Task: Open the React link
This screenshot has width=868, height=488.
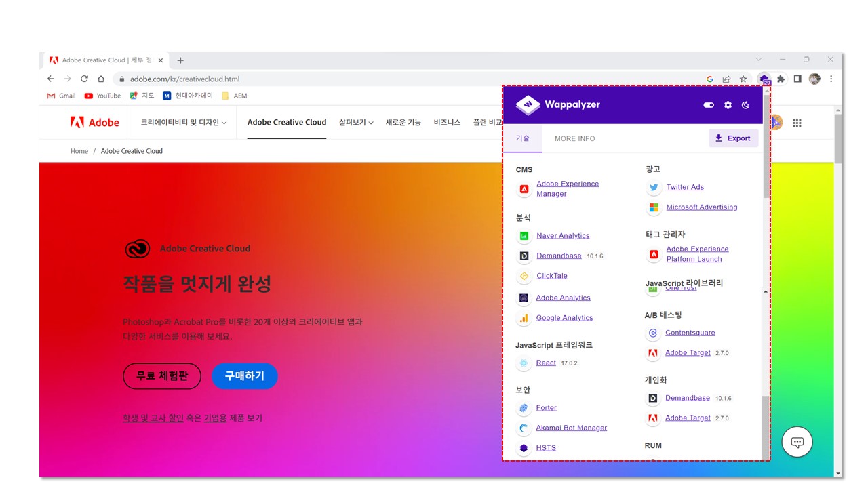Action: click(546, 363)
